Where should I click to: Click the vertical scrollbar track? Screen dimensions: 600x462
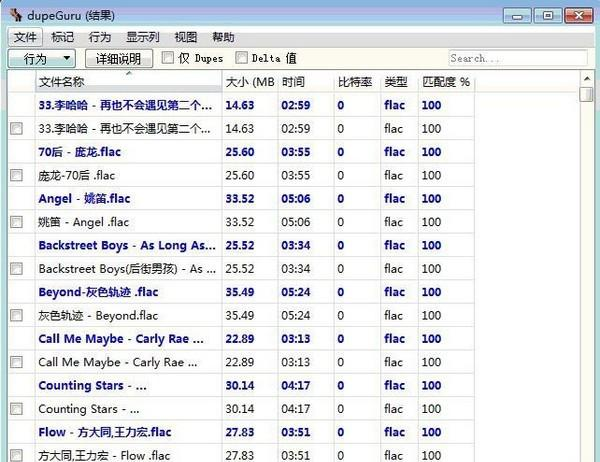(x=586, y=300)
